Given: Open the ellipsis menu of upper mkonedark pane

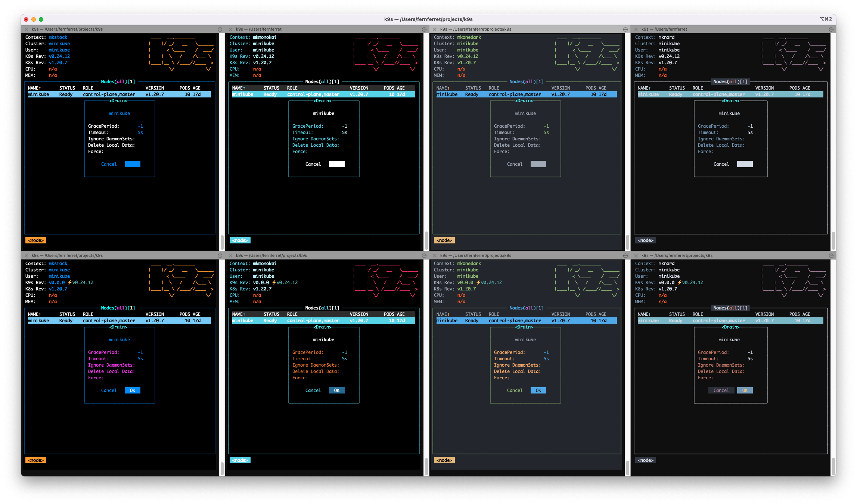Looking at the screenshot, I should tap(625, 29).
